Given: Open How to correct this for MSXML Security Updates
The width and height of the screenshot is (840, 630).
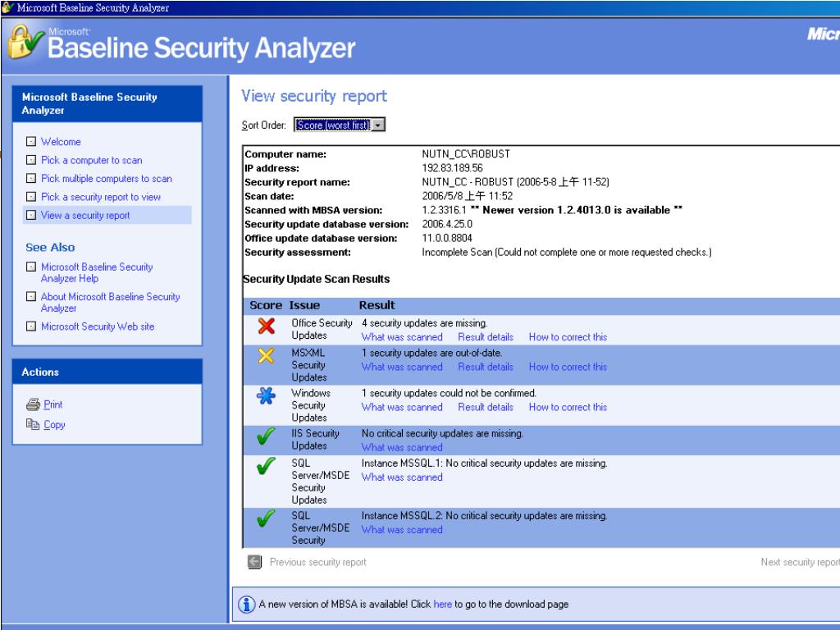Looking at the screenshot, I should (x=568, y=367).
